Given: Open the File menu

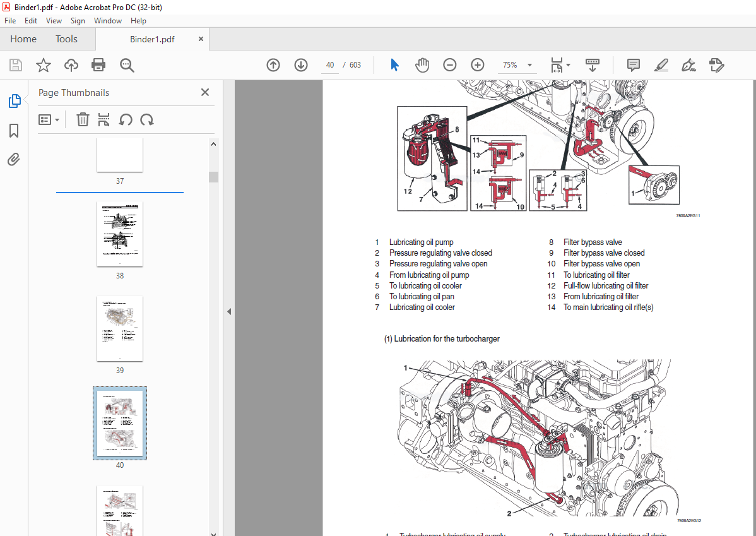Looking at the screenshot, I should click(x=10, y=21).
